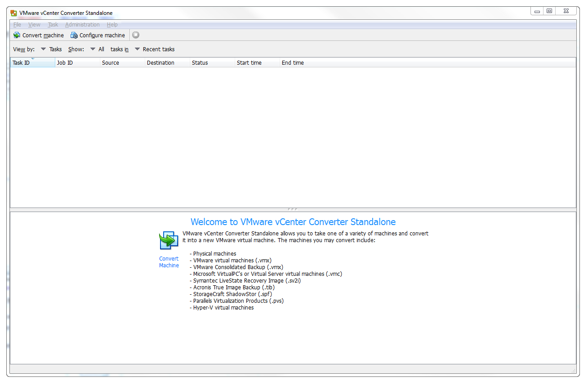Maximize the Converter Standalone window
The image size is (588, 385).
coord(549,11)
